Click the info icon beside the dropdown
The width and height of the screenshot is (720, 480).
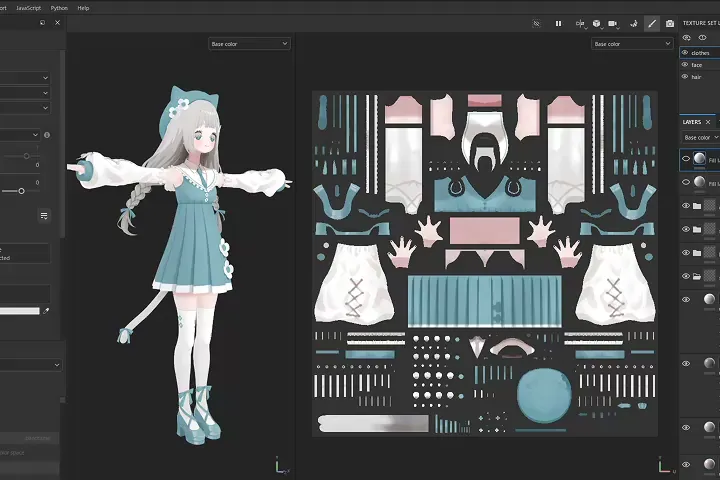click(47, 135)
